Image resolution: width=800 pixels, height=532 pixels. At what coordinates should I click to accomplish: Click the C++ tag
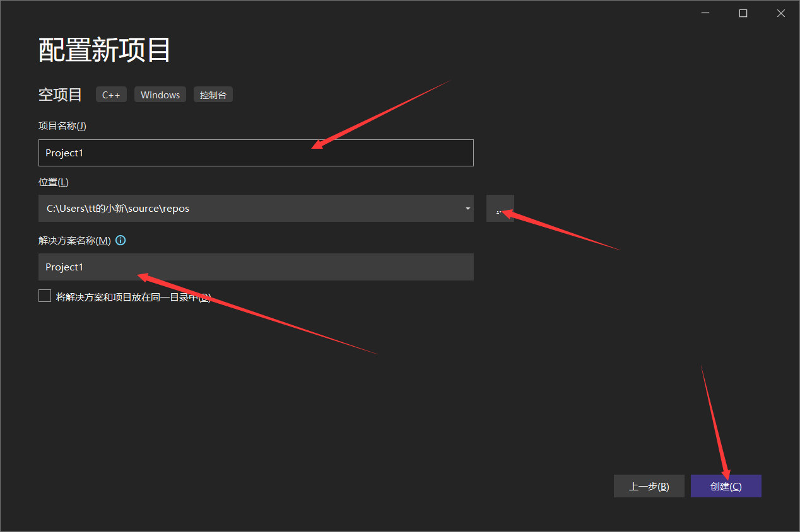coord(111,95)
